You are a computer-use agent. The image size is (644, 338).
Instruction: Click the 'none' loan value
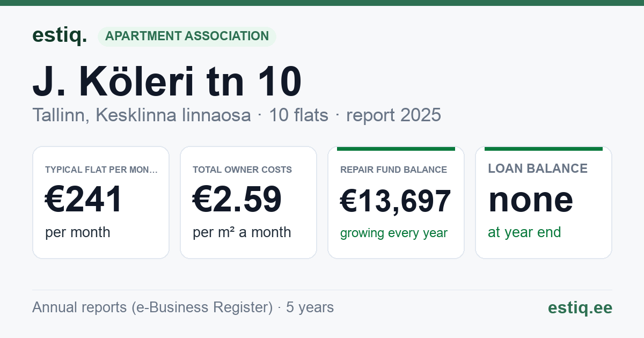[531, 200]
